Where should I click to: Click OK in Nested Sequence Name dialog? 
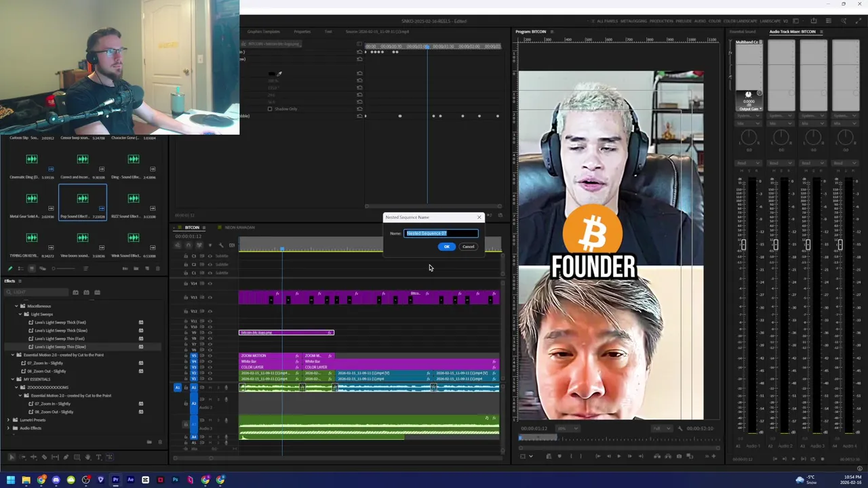[x=446, y=247]
